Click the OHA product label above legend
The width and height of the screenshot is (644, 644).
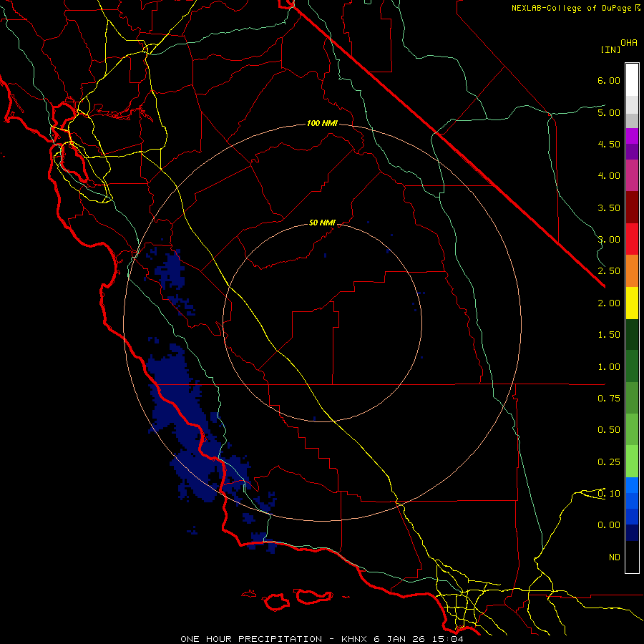coord(629,43)
